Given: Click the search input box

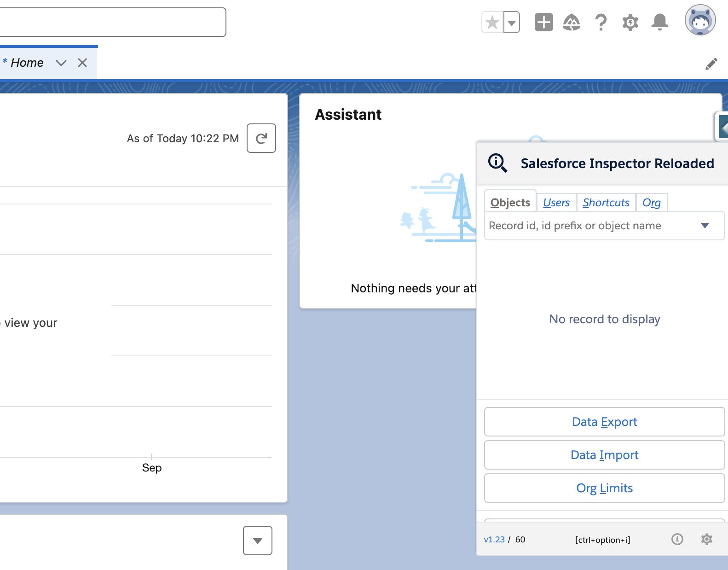Looking at the screenshot, I should pos(112,22).
